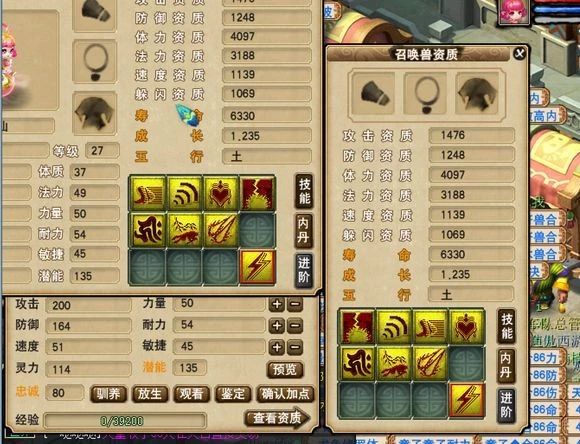Click the 预览 button
This screenshot has width=580, height=444.
tap(285, 370)
